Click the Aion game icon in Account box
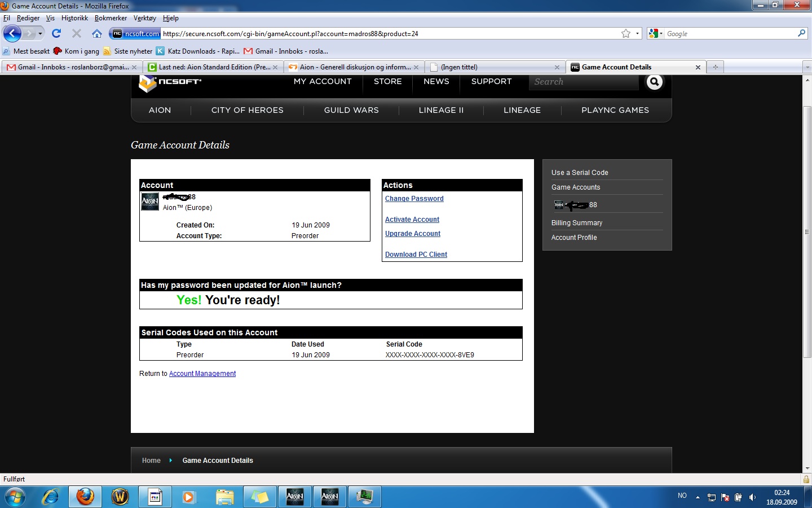 [x=150, y=201]
